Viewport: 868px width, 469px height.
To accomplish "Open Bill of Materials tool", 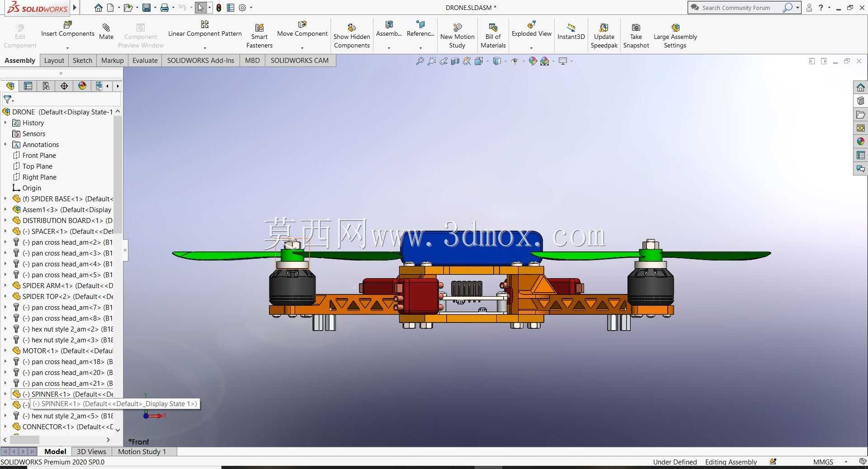I will [x=493, y=36].
